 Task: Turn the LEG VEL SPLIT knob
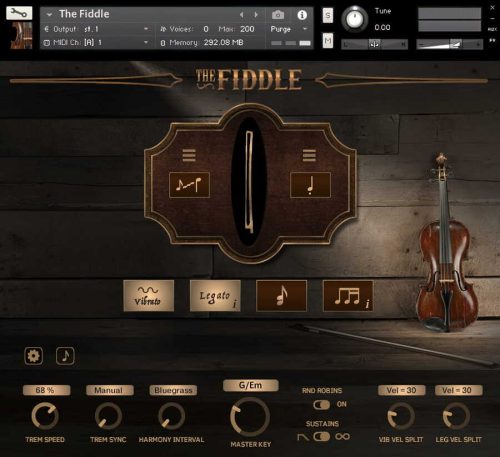point(456,416)
